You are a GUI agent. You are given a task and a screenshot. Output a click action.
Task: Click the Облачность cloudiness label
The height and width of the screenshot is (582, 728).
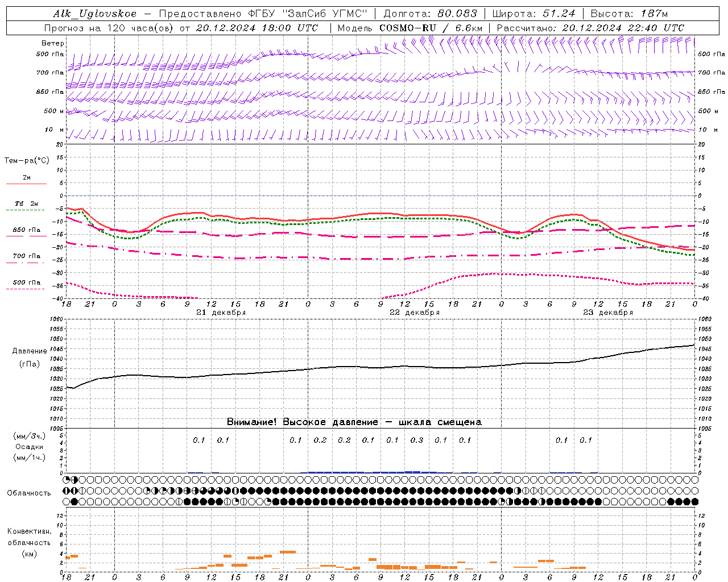point(29,493)
